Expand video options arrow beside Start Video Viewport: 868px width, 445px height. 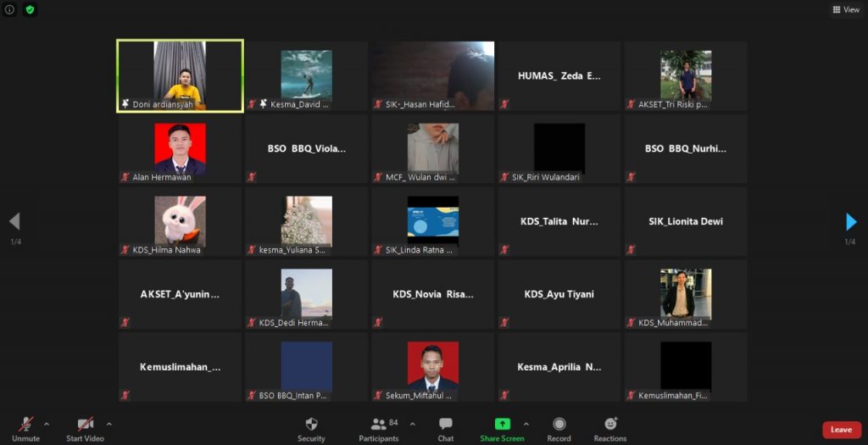108,424
